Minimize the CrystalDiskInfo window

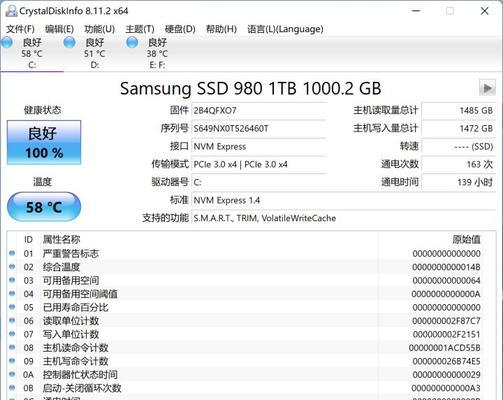pyautogui.click(x=416, y=11)
